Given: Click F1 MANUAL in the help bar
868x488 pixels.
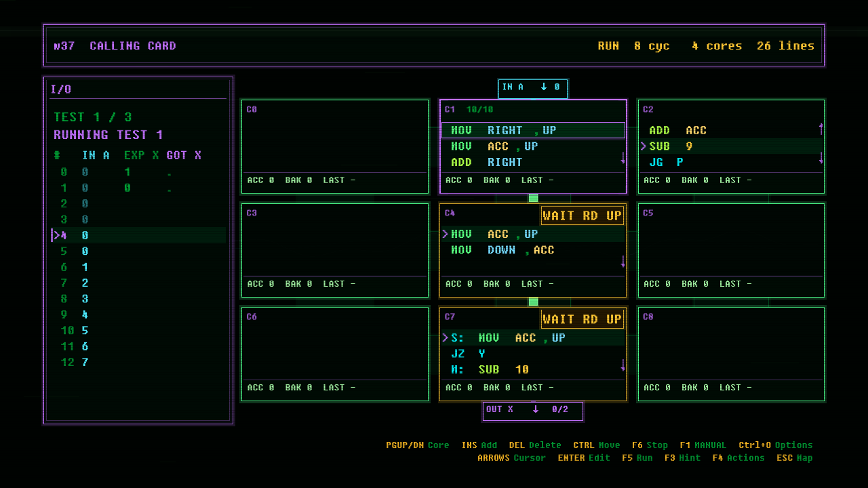Looking at the screenshot, I should (703, 445).
